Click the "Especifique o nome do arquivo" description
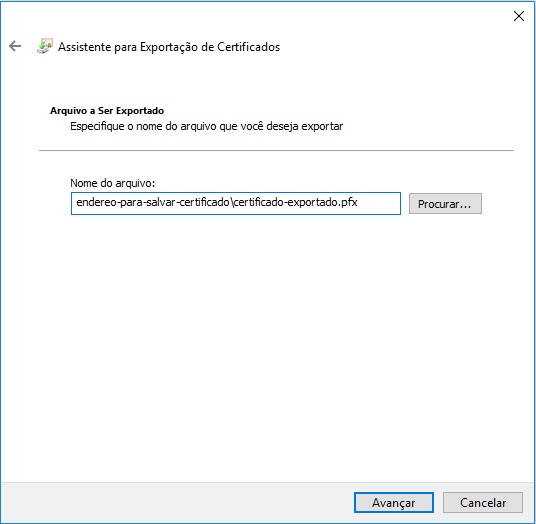This screenshot has width=536, height=524. pyautogui.click(x=206, y=126)
